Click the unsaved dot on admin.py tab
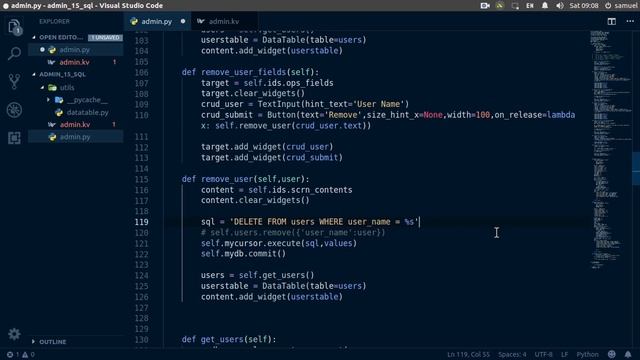The image size is (640, 360). point(183,21)
